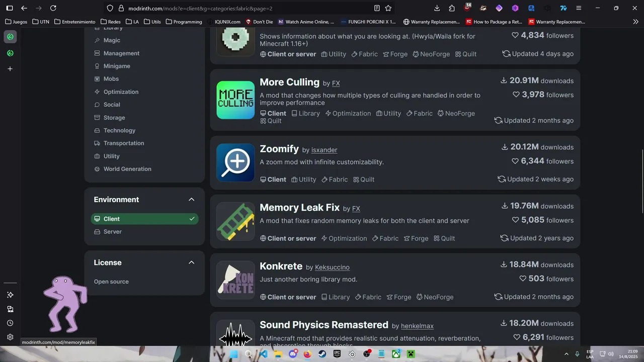Open the Zoomify mod title
644x362 pixels.
coord(279,149)
